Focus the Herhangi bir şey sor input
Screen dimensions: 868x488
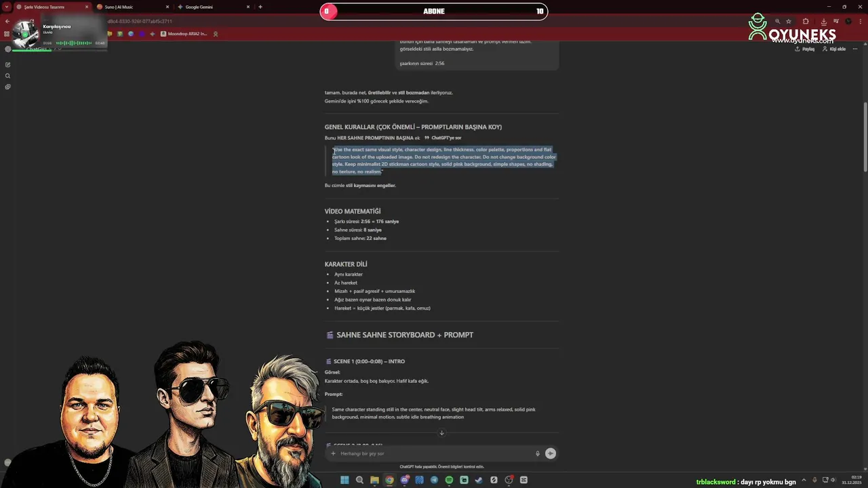[434, 453]
